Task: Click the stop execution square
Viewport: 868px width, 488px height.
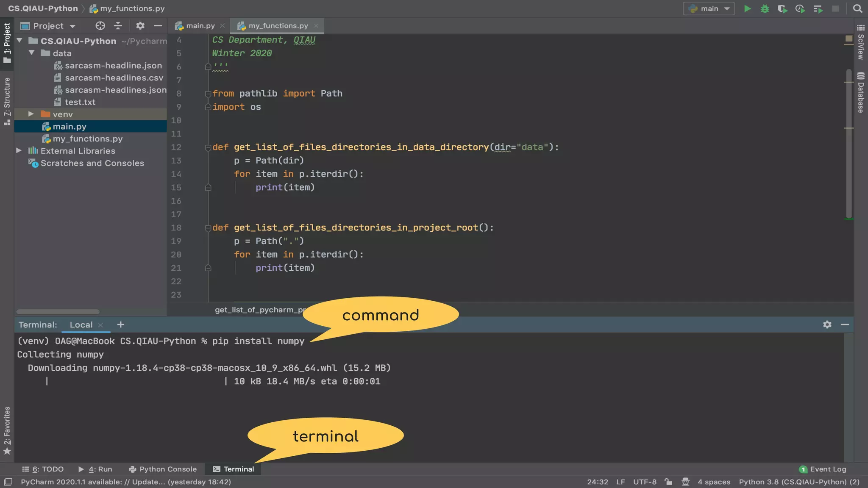Action: [x=835, y=8]
